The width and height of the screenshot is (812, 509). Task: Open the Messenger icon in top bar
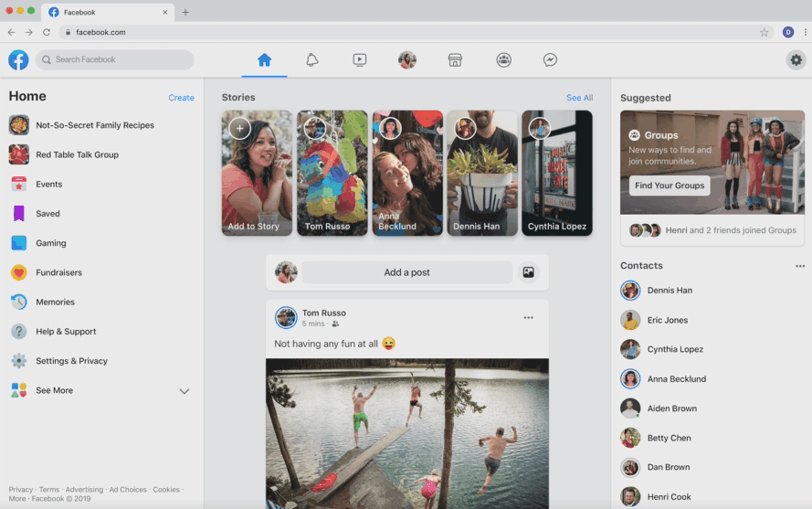pos(550,60)
